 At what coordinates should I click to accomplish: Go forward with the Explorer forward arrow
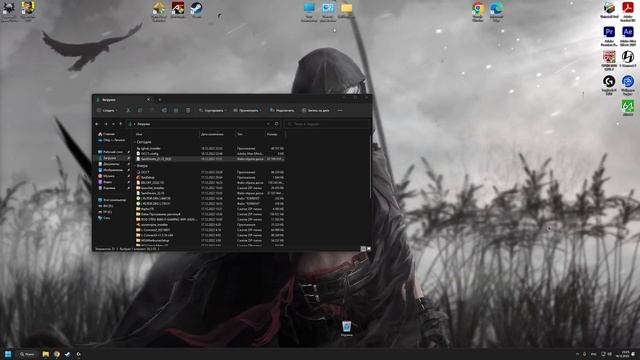pos(105,124)
